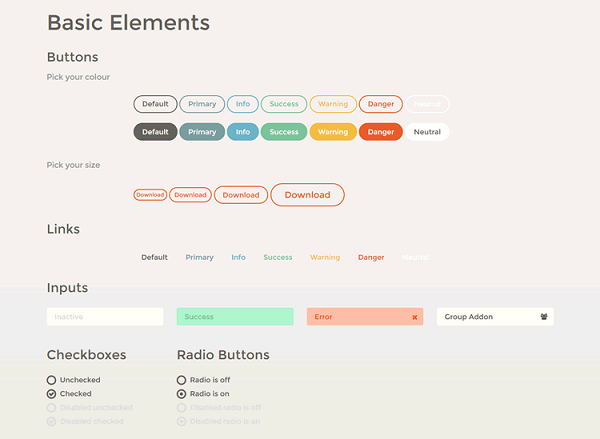Open the orange Danger link
Viewport: 600px width, 439px height.
(371, 258)
